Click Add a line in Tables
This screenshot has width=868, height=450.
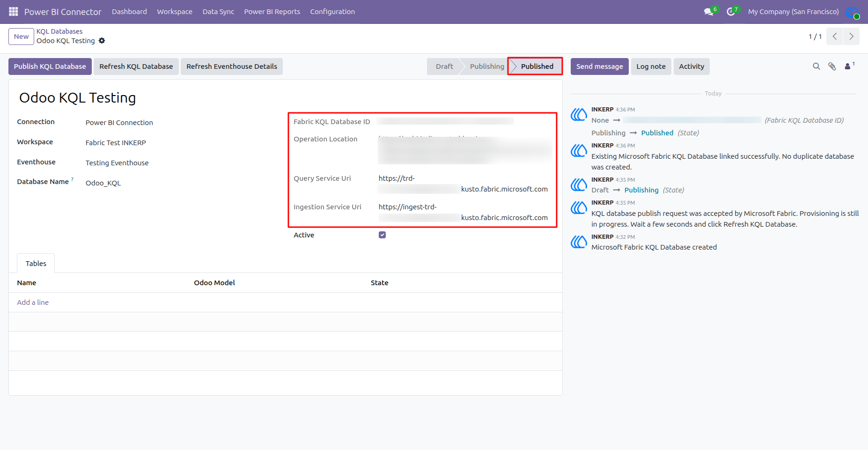33,302
